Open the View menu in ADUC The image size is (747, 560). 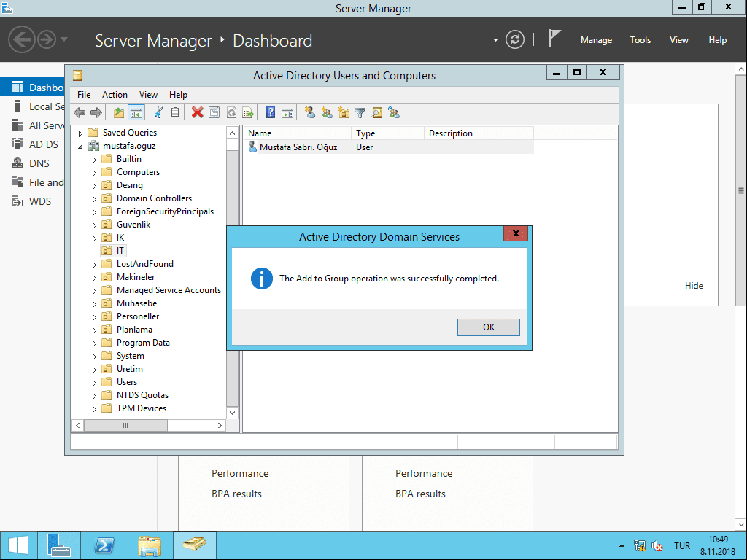click(148, 95)
